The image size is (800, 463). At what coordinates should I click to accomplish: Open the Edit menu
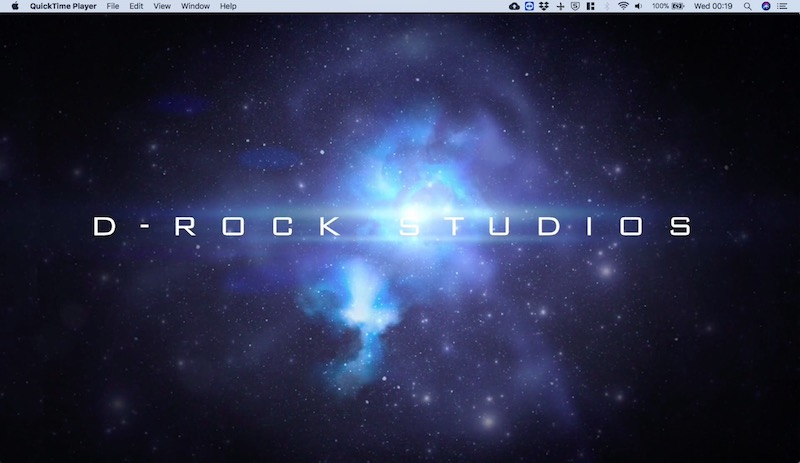click(x=136, y=6)
